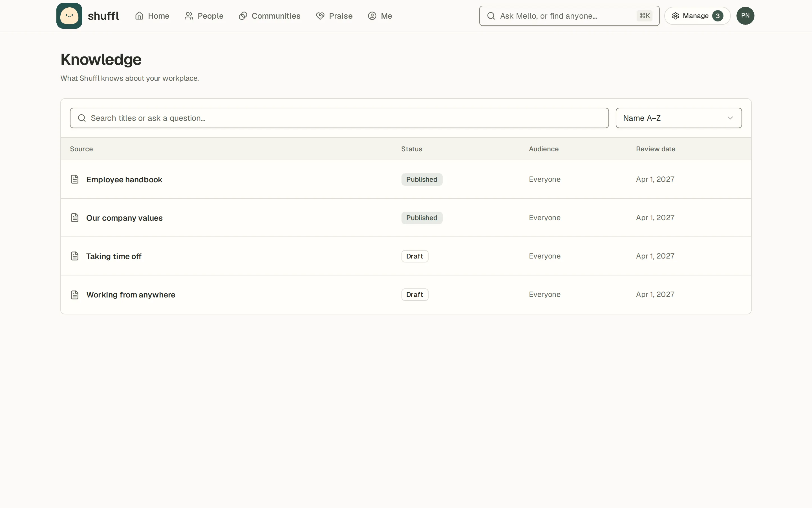
Task: Click the review date of Employee handbook
Action: (x=655, y=179)
